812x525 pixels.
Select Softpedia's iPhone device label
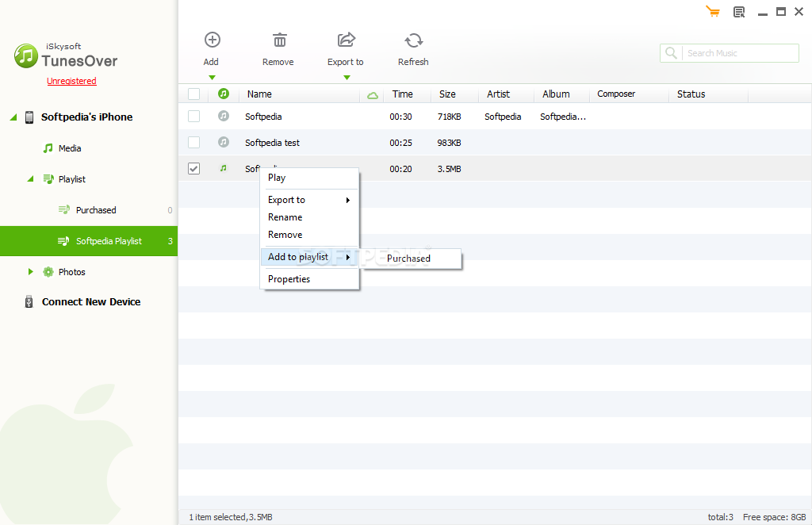pyautogui.click(x=87, y=117)
